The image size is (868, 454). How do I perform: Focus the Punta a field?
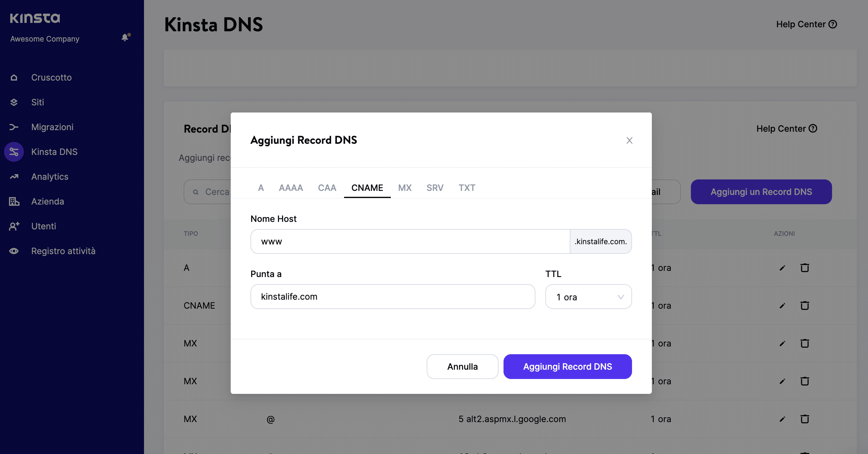pos(393,297)
